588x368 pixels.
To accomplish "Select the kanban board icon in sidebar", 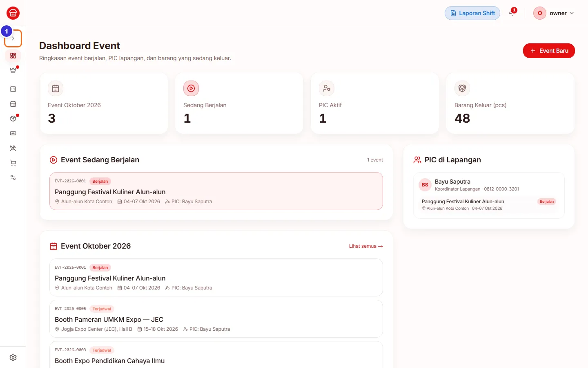I will (x=13, y=89).
